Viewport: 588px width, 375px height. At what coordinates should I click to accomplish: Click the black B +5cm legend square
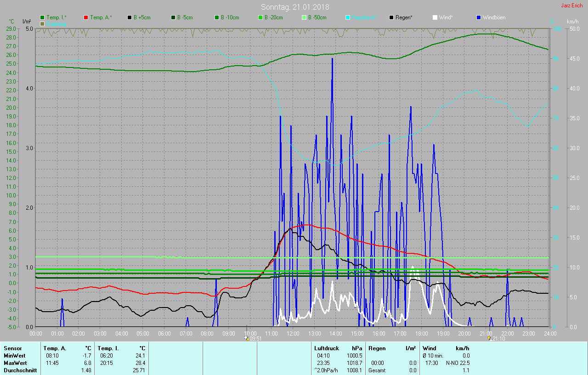(130, 17)
